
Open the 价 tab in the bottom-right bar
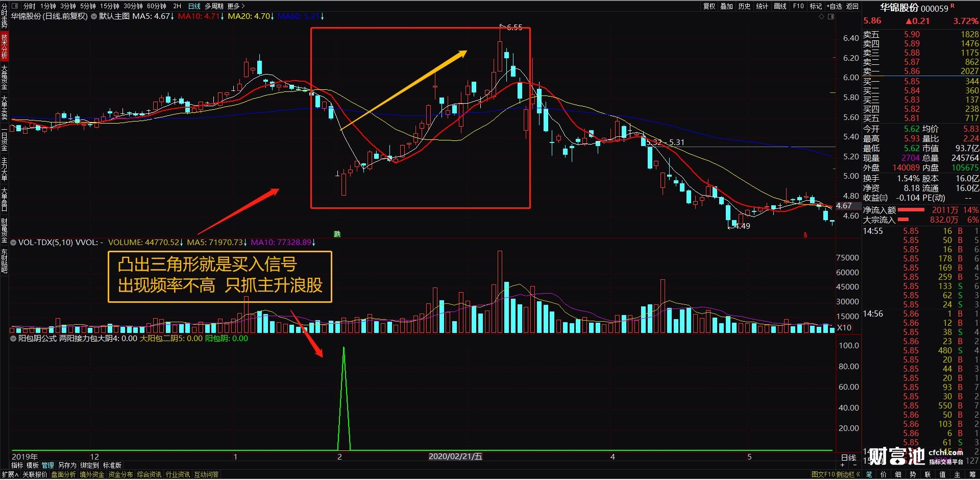[884, 474]
